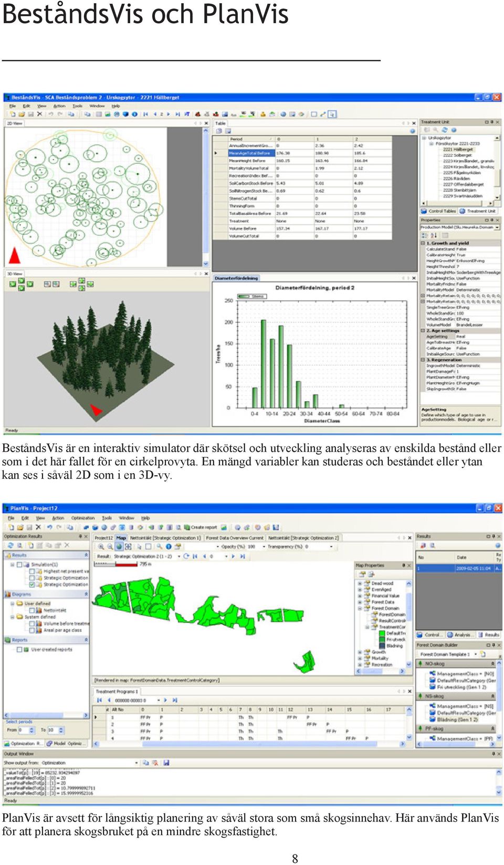
Task: Click Open folder icon in BeståndsVis toolbar
Action: [22, 114]
